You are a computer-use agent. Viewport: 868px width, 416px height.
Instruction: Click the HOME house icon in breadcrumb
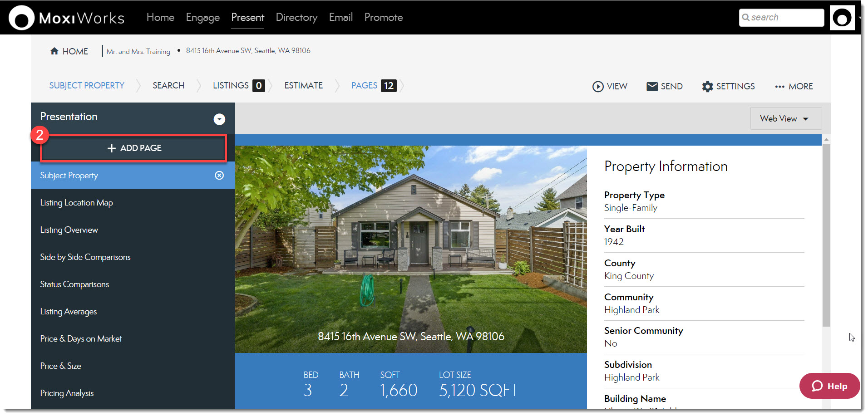pyautogui.click(x=54, y=51)
